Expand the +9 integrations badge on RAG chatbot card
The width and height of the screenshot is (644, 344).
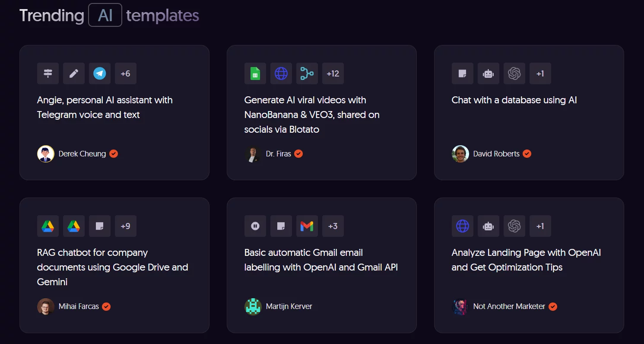pyautogui.click(x=126, y=226)
